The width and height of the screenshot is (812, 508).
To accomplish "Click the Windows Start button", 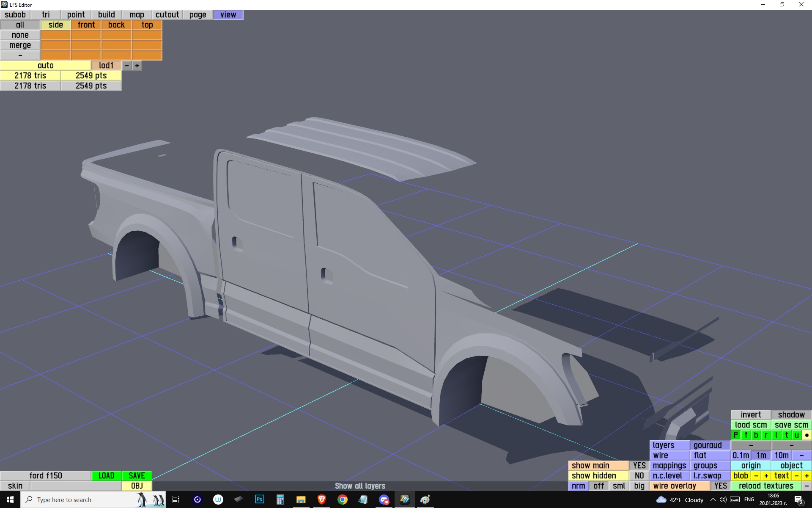I will point(10,500).
